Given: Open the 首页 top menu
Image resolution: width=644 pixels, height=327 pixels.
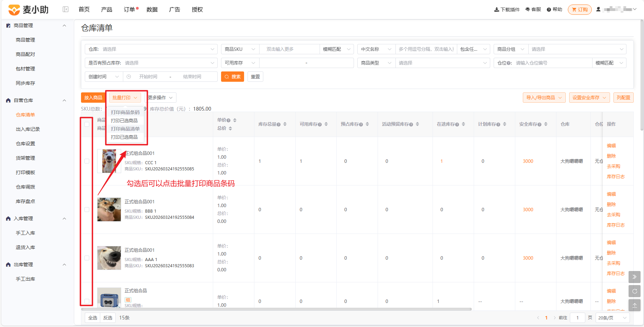Looking at the screenshot, I should point(84,10).
